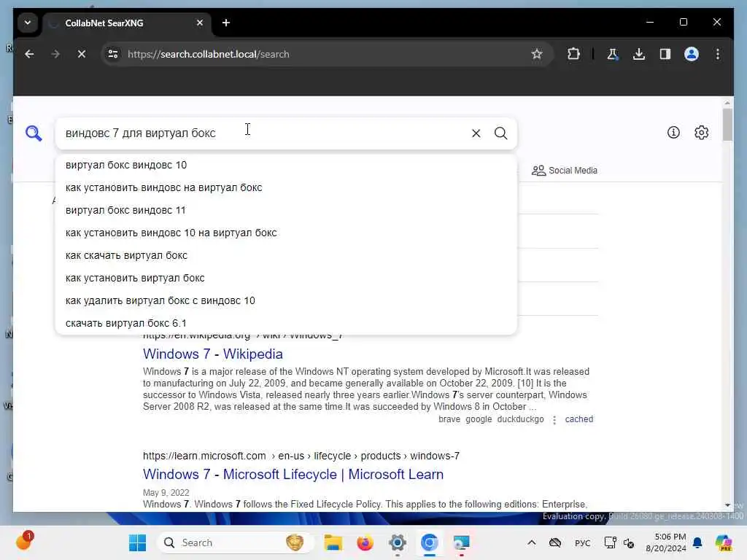The image size is (747, 560).
Task: Switch input language РУС indicator
Action: coord(582,542)
